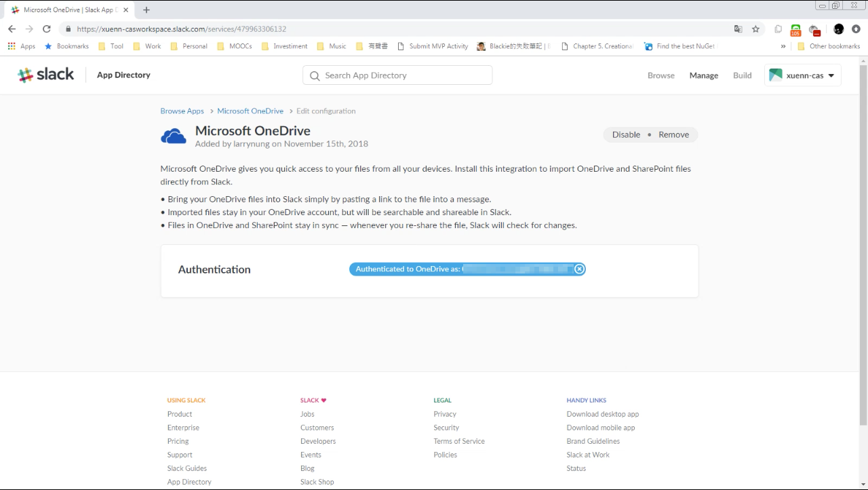
Task: Click the black circle profile extension icon
Action: tap(839, 29)
